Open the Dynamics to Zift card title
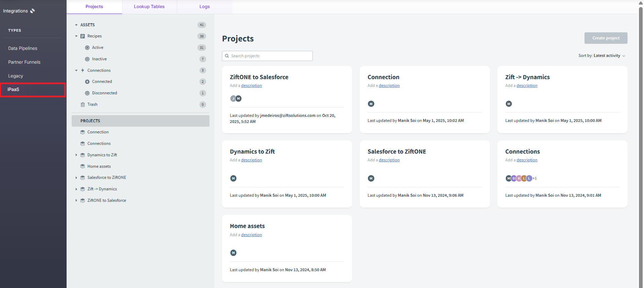Image resolution: width=644 pixels, height=288 pixels. pos(252,152)
